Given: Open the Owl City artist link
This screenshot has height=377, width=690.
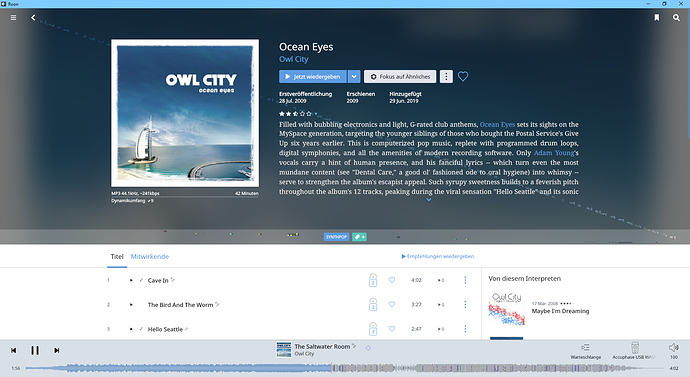Looking at the screenshot, I should point(294,59).
